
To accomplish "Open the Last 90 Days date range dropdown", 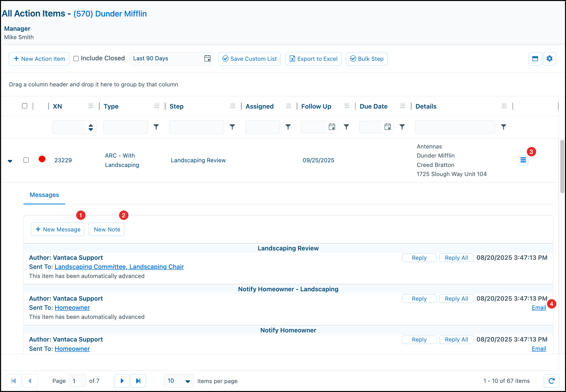I will [171, 59].
